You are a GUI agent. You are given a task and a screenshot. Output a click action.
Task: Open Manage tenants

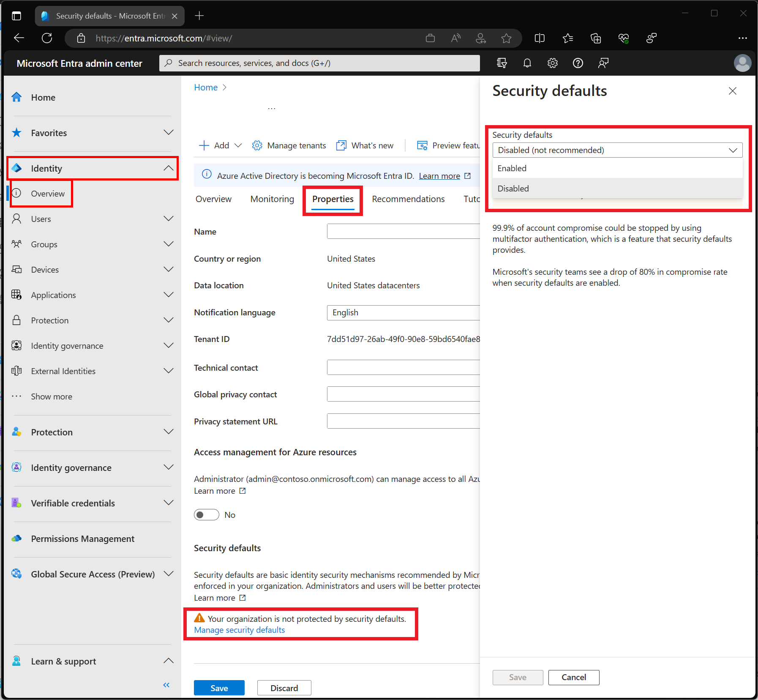click(289, 145)
